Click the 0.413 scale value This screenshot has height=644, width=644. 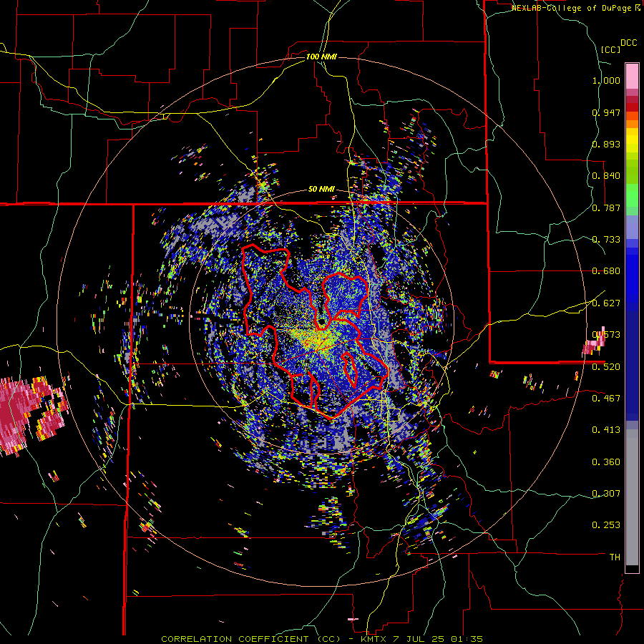click(x=606, y=430)
